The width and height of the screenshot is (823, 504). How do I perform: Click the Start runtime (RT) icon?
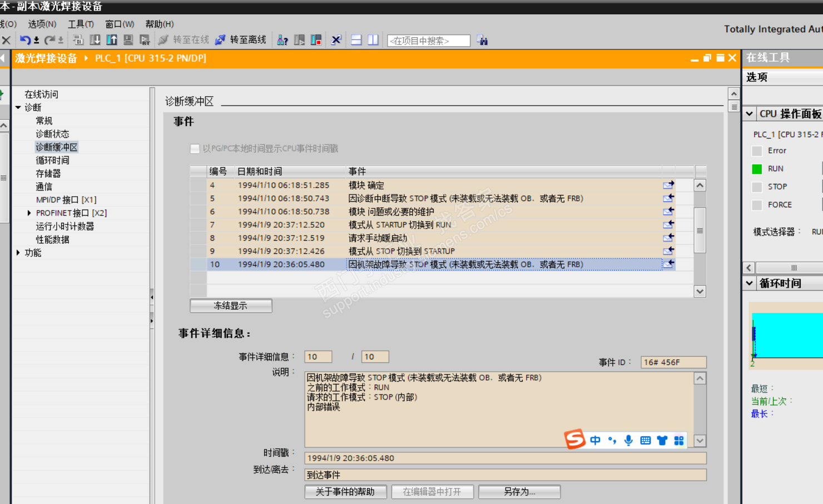(x=145, y=40)
